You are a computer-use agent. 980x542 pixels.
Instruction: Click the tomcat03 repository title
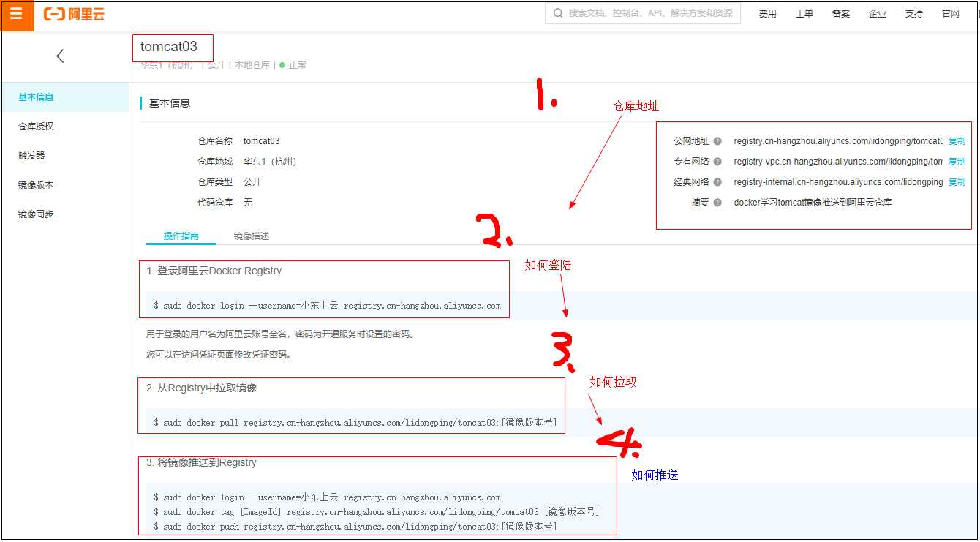pyautogui.click(x=169, y=47)
